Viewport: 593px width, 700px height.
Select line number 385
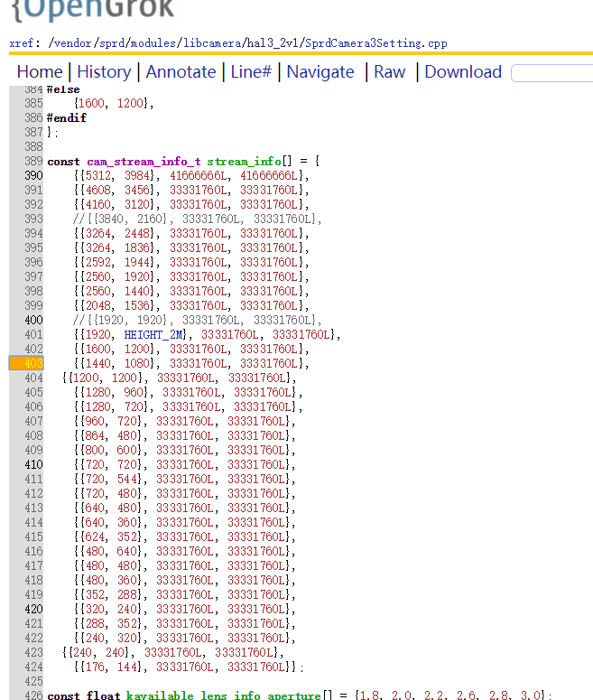33,103
